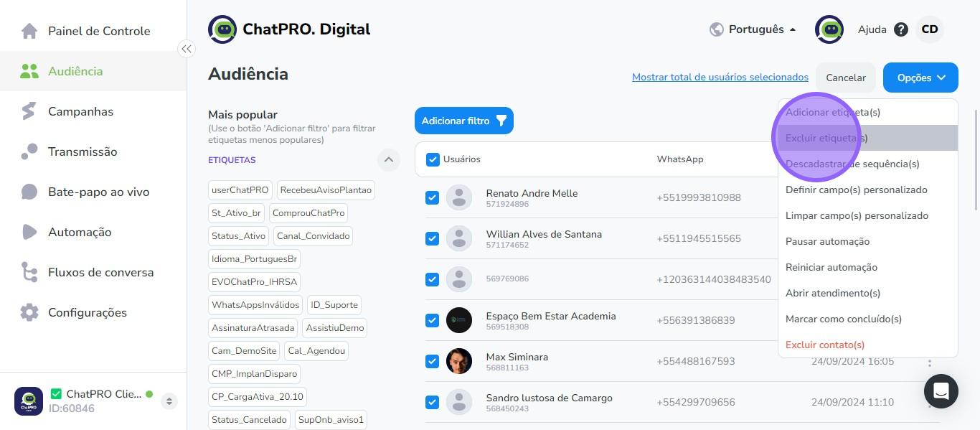Click the Bate-papo ao vivo chat icon
Screen dimensions: 980x430
coord(29,192)
